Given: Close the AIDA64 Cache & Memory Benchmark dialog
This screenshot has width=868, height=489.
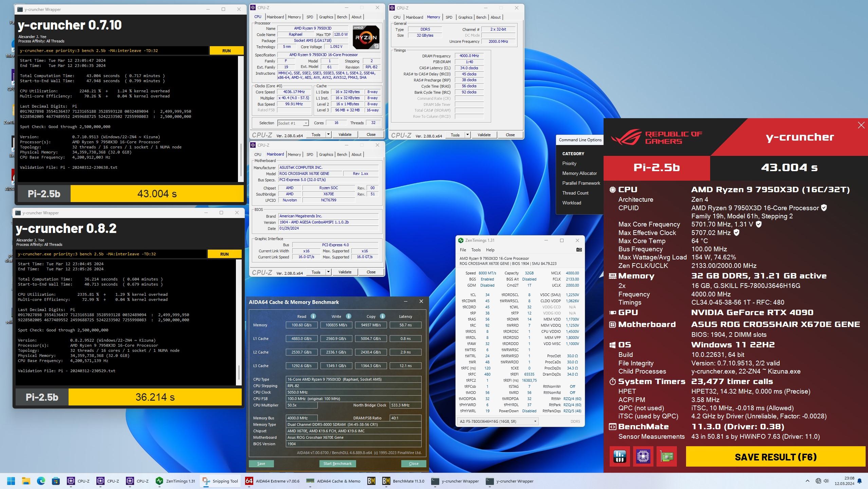Looking at the screenshot, I should click(x=413, y=464).
